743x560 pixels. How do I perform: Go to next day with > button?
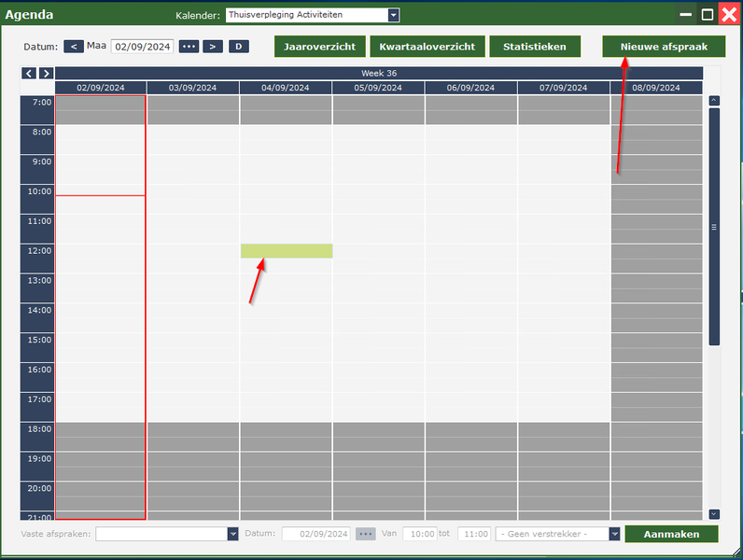click(213, 47)
